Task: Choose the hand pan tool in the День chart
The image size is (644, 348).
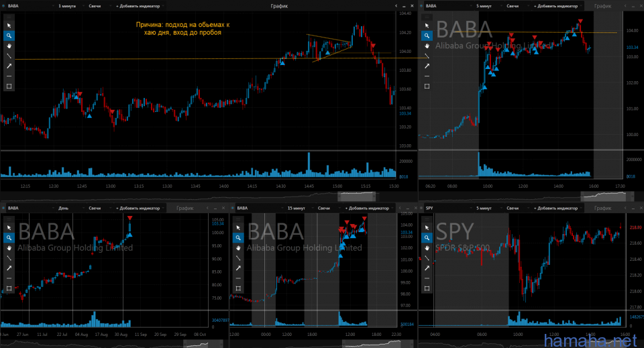Action: click(x=9, y=248)
